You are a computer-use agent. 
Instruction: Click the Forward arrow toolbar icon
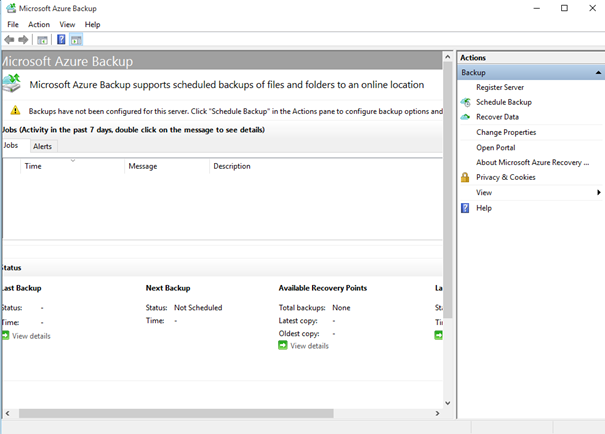23,40
